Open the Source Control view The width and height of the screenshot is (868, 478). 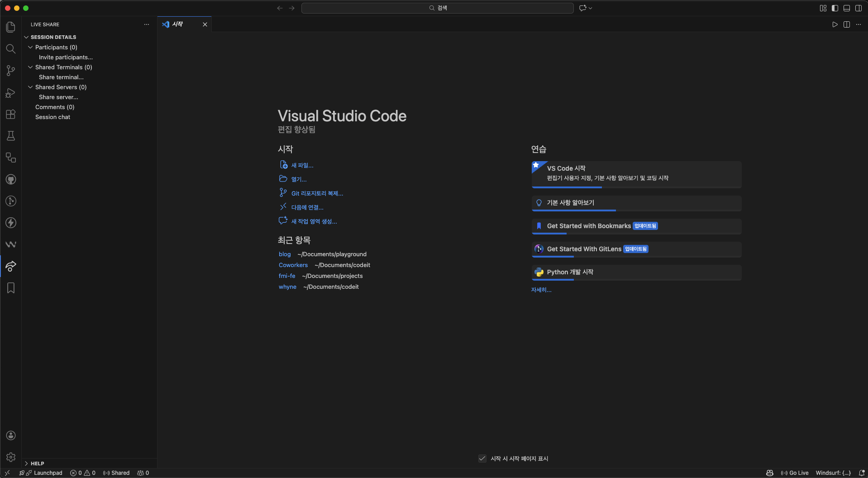(11, 71)
